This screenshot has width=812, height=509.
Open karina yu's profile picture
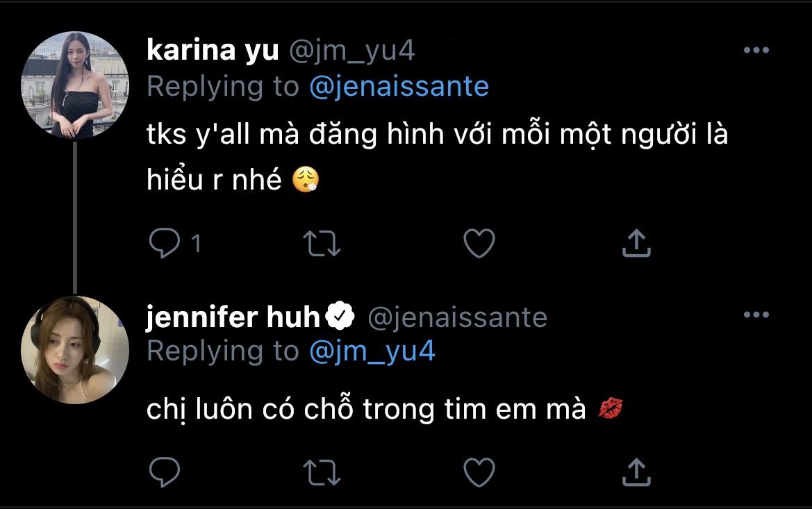click(74, 85)
